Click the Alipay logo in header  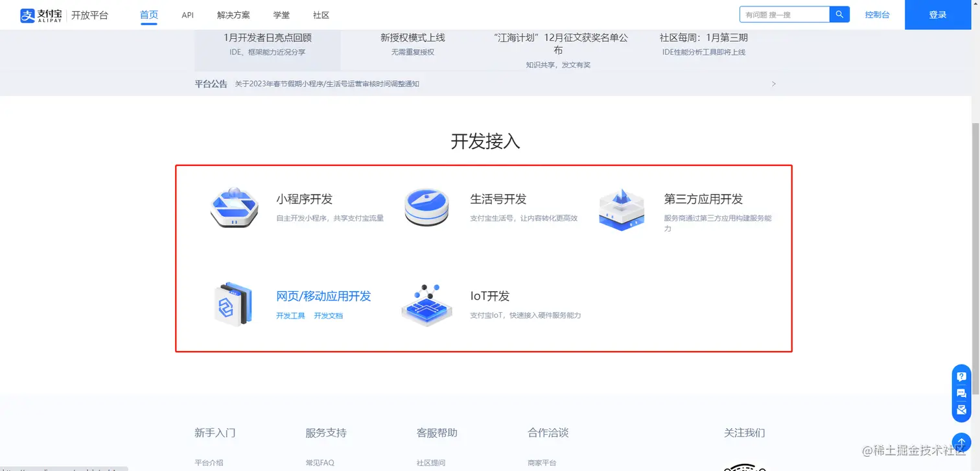41,15
